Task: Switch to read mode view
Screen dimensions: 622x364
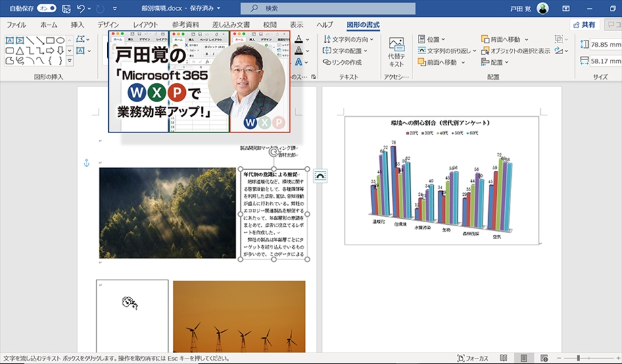Action: [x=504, y=358]
